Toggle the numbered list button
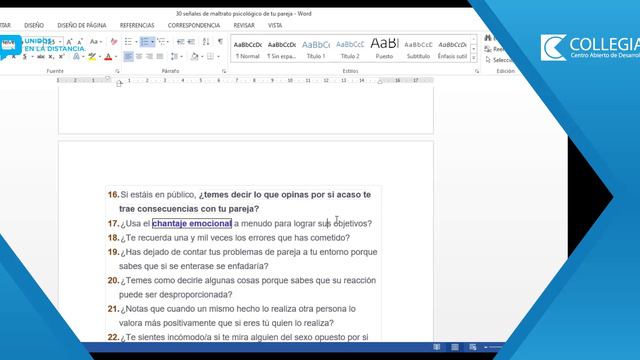 pyautogui.click(x=144, y=42)
